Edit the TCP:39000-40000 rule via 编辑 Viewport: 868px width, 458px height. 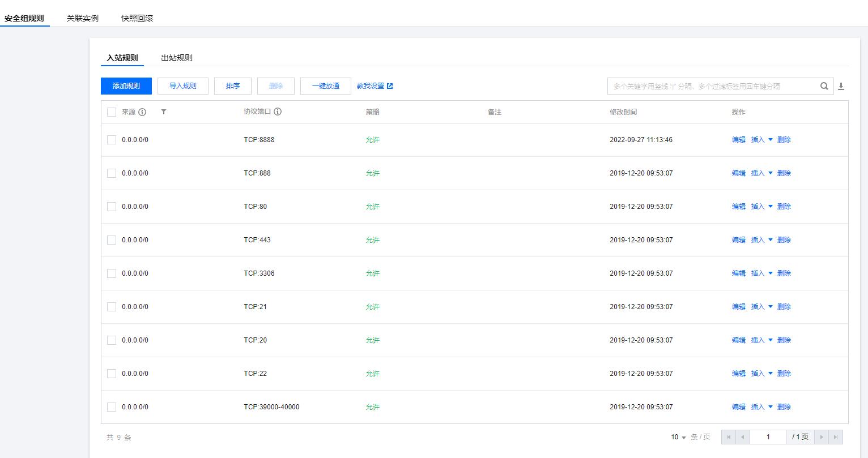point(739,407)
